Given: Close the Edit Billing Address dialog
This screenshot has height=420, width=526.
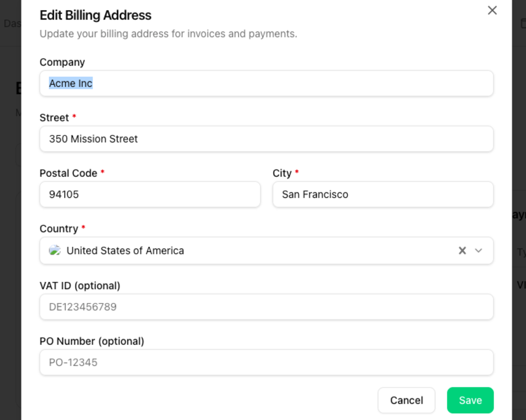Looking at the screenshot, I should 492,10.
